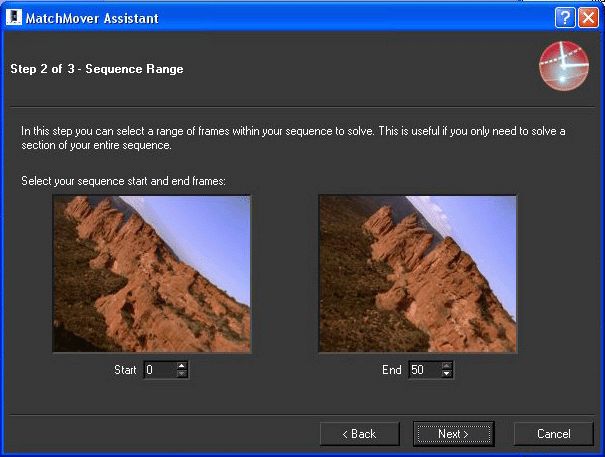Go back with the < Back button
Viewport: 605px width, 457px height.
pyautogui.click(x=360, y=434)
